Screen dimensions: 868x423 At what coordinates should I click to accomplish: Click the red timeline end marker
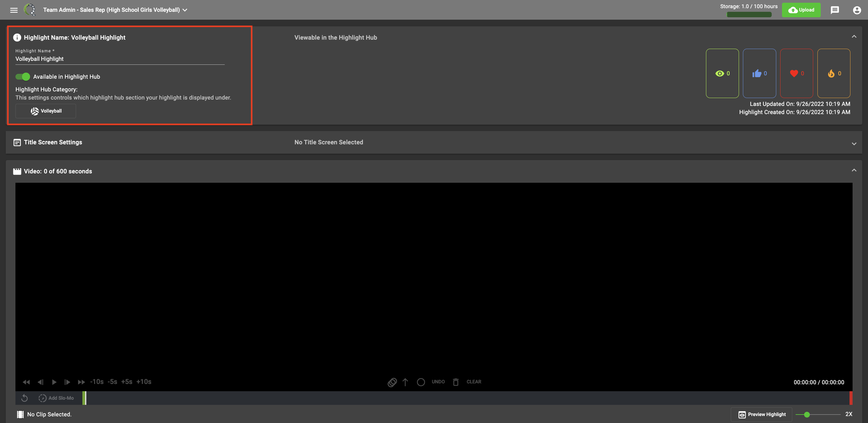point(851,398)
